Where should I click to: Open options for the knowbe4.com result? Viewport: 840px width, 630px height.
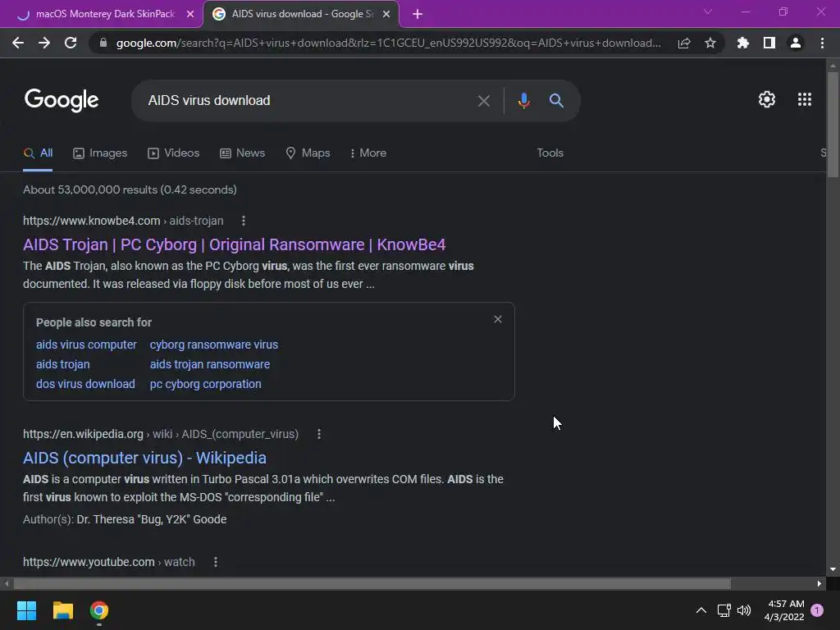243,221
